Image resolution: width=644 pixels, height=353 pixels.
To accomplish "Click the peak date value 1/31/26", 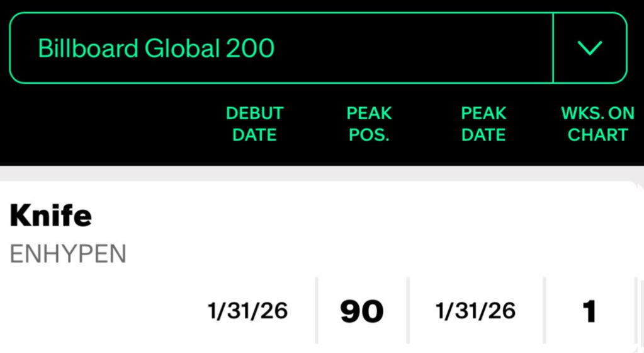I will point(475,311).
